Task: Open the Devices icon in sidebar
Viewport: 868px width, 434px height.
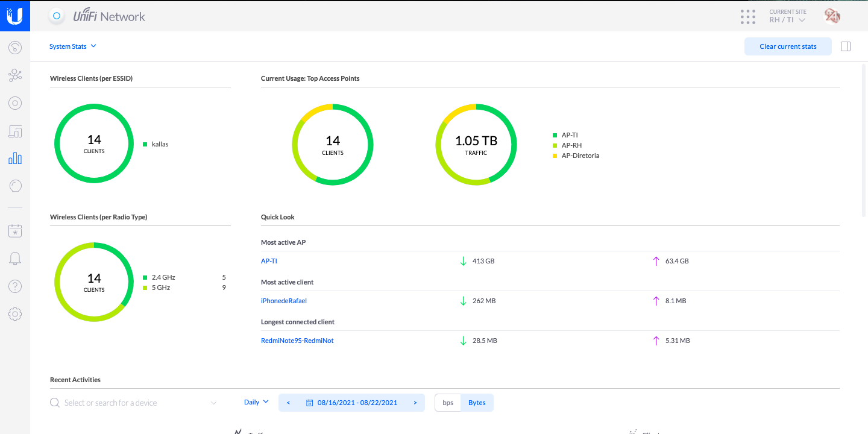Action: [15, 103]
